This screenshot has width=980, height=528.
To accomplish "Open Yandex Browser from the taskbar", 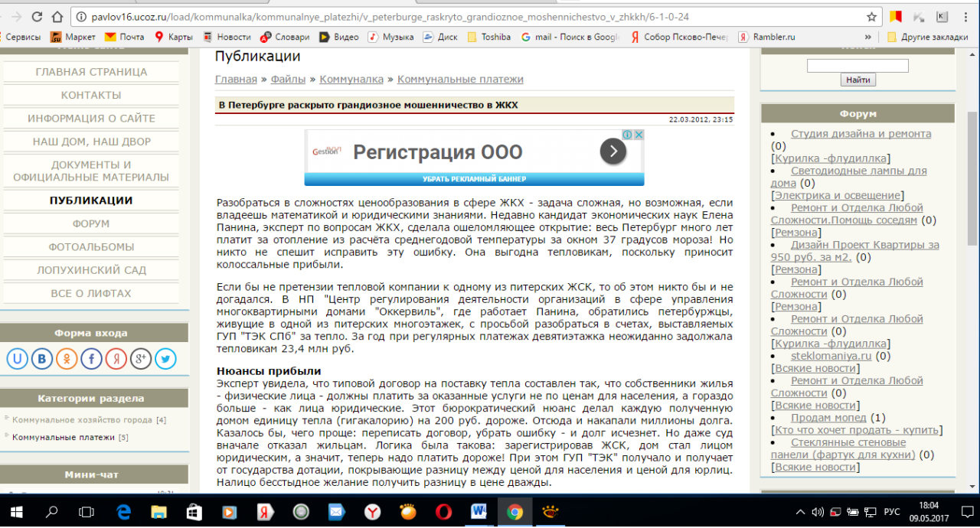I will pyautogui.click(x=372, y=511).
